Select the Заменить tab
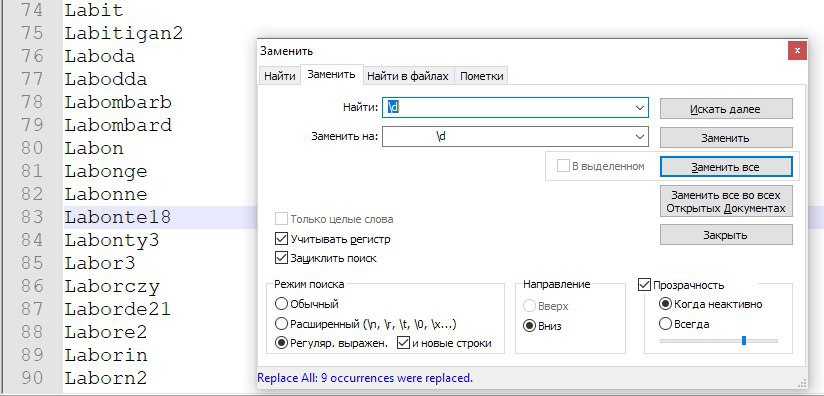824x396 pixels. [x=332, y=75]
